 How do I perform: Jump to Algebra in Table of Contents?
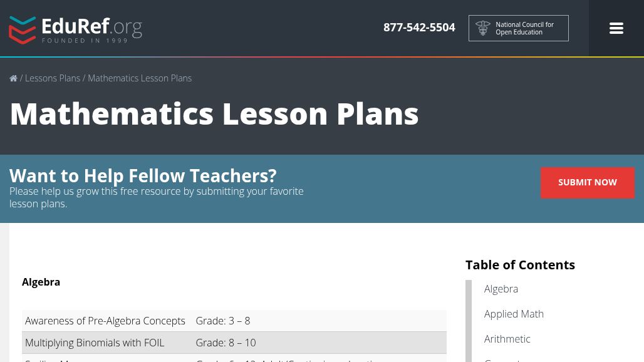pos(501,289)
